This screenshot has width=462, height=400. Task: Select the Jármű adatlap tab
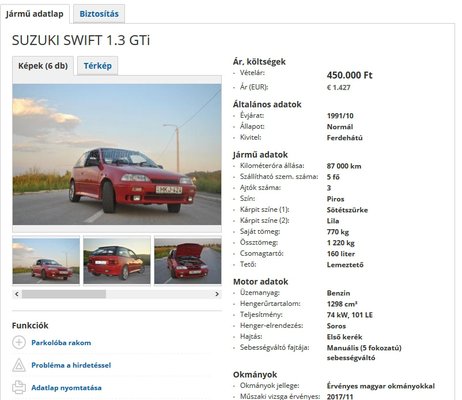[x=35, y=14]
